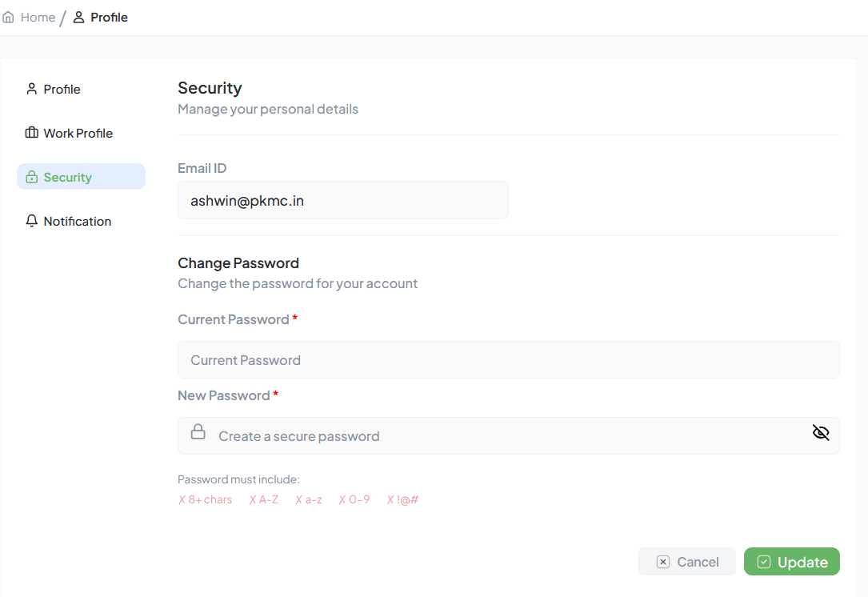This screenshot has height=597, width=868.
Task: Click the Security padlock icon in sidebar
Action: click(32, 178)
